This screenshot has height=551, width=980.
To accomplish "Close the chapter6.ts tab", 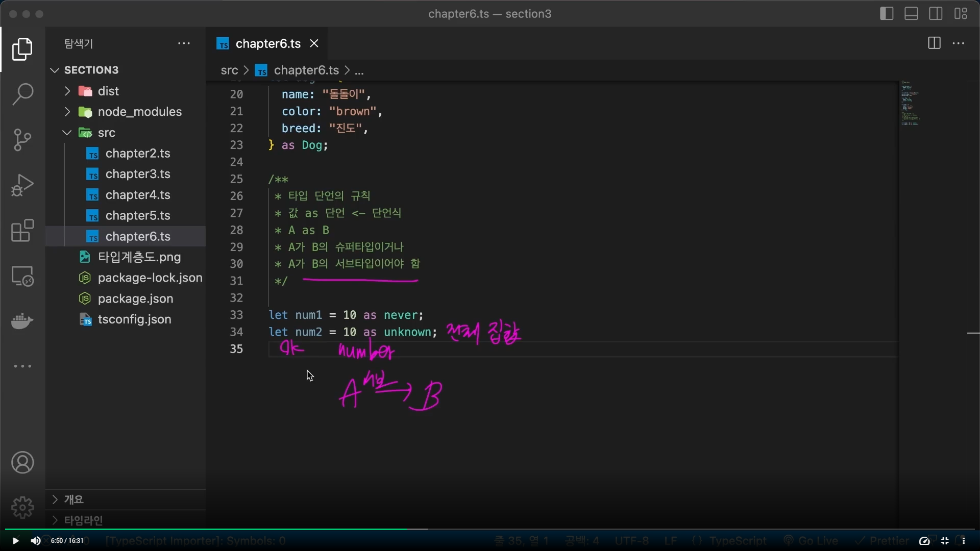I will (314, 44).
